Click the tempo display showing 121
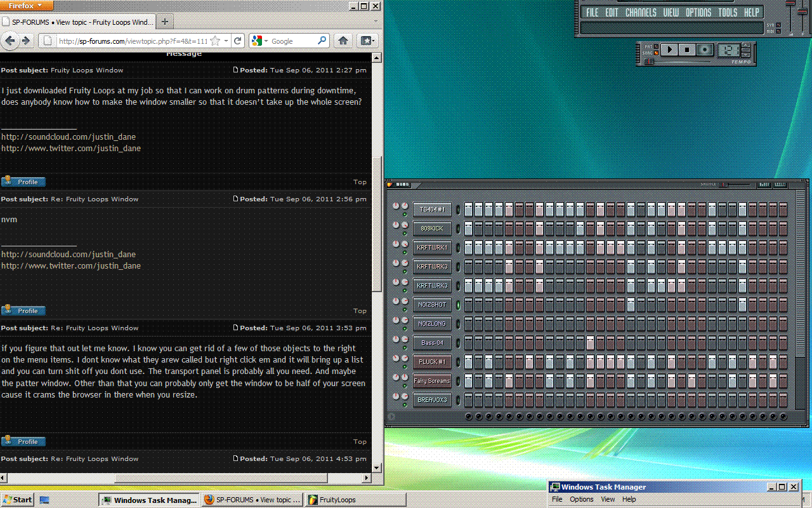Image resolution: width=812 pixels, height=508 pixels. [728, 50]
